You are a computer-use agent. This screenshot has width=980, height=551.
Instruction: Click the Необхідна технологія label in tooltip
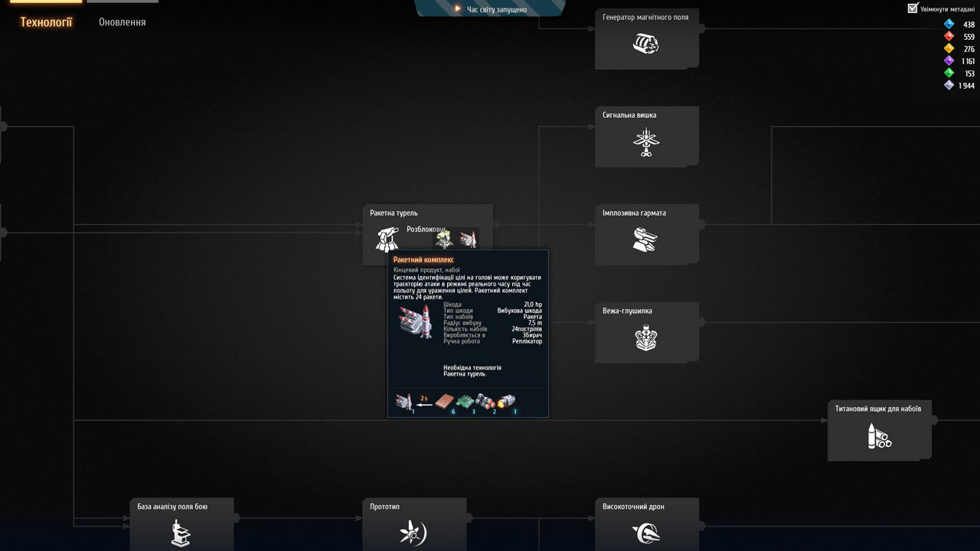coord(472,368)
